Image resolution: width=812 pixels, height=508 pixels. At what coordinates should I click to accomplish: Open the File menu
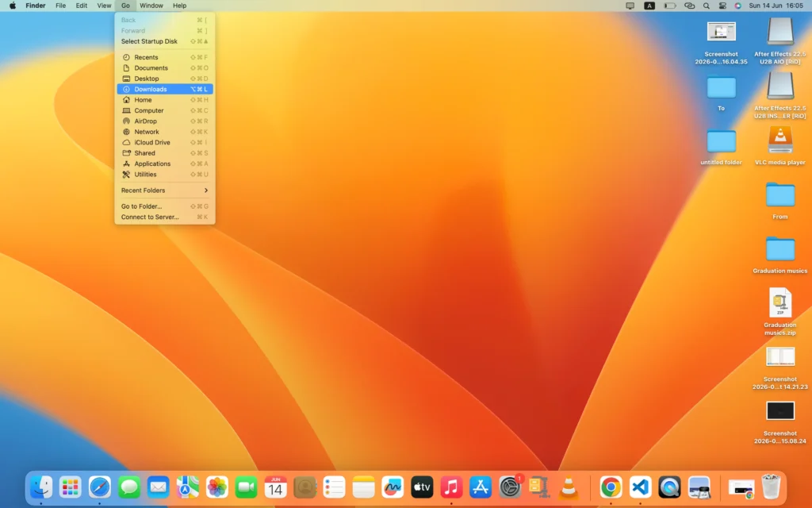coord(60,6)
